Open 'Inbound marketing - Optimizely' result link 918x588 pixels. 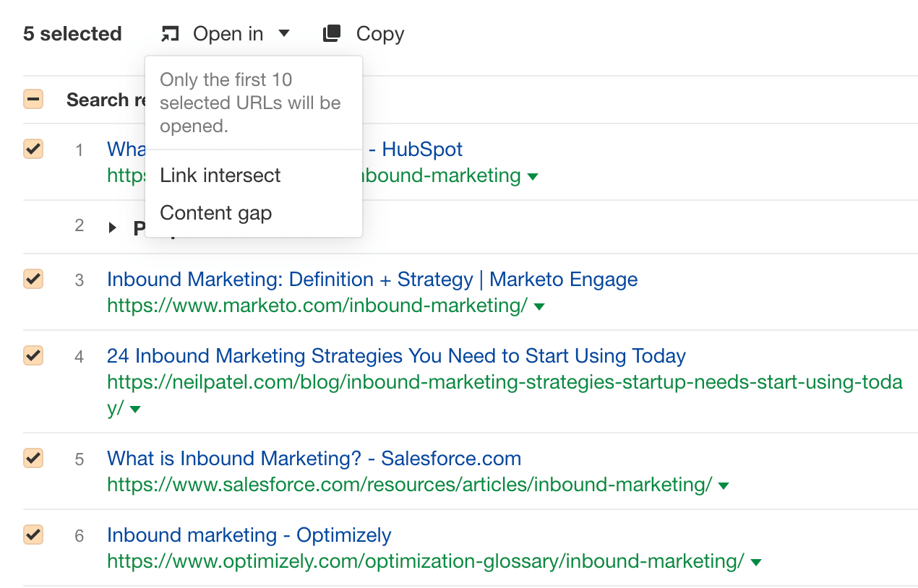click(249, 535)
